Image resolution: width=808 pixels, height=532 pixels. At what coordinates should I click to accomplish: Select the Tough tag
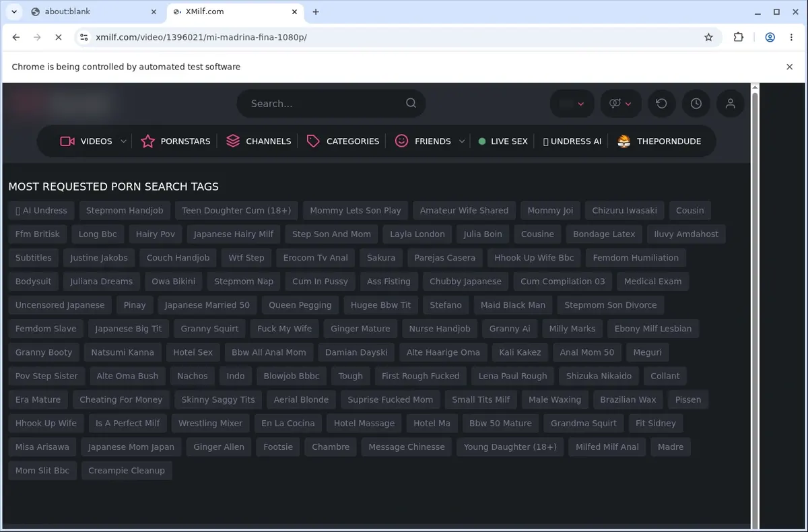[350, 376]
